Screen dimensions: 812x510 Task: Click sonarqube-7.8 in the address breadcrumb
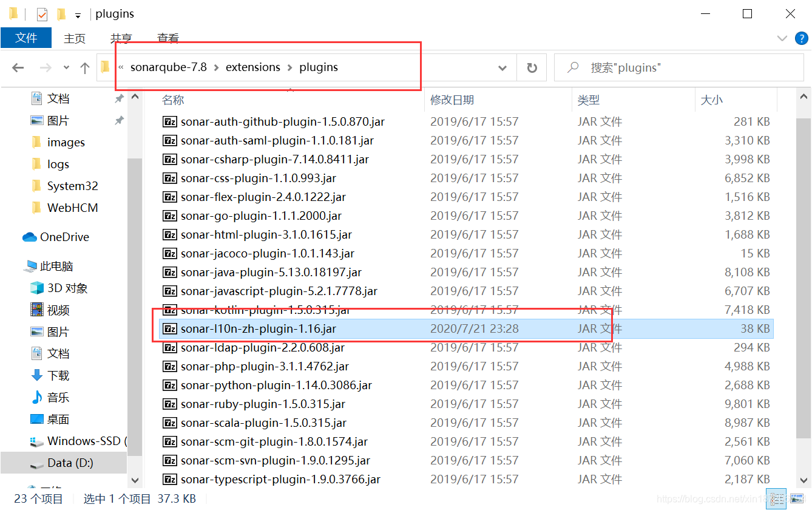169,67
